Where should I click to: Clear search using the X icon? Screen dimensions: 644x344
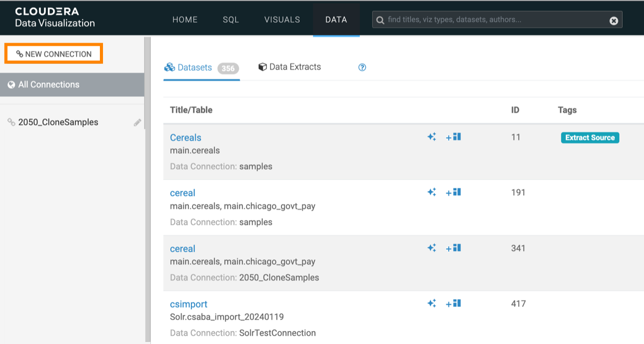point(614,20)
